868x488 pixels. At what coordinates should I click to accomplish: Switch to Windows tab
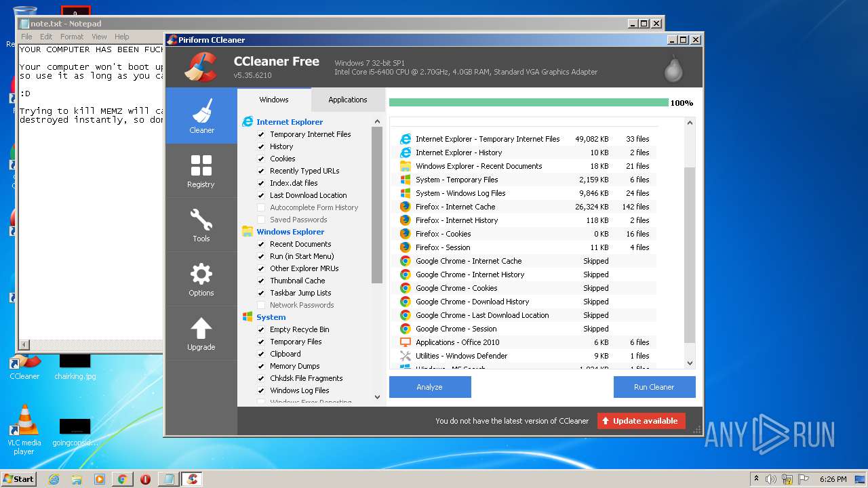pos(274,100)
